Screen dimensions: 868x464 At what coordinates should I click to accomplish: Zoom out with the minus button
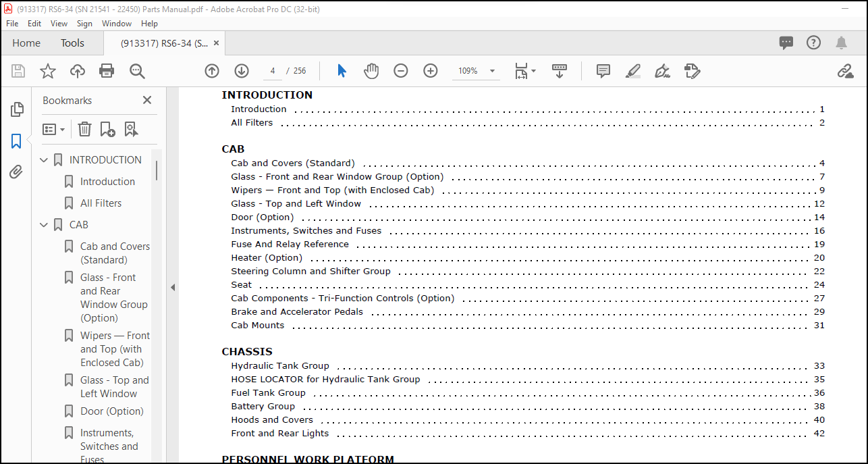coord(401,71)
